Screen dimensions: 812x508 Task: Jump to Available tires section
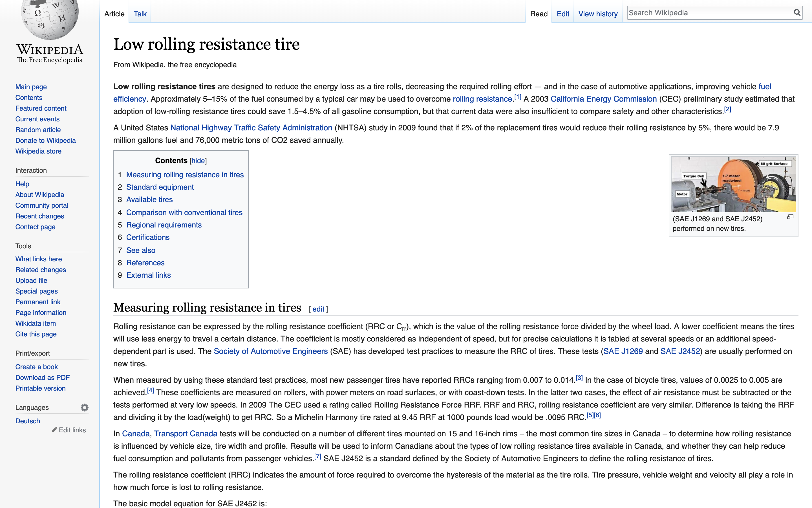(149, 200)
